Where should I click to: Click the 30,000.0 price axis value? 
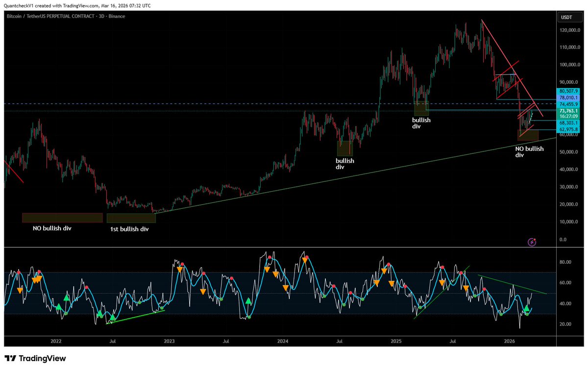[568, 187]
